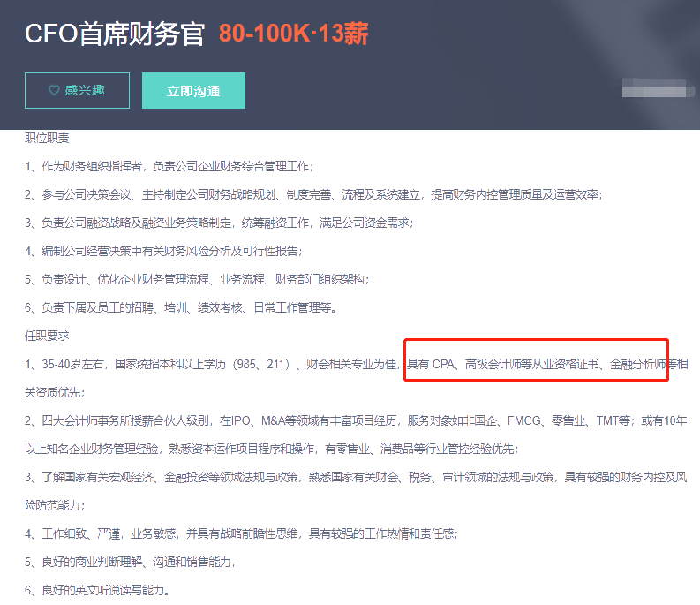Click the salary text 80-100K·13薪
This screenshot has height=605, width=700.
[293, 34]
